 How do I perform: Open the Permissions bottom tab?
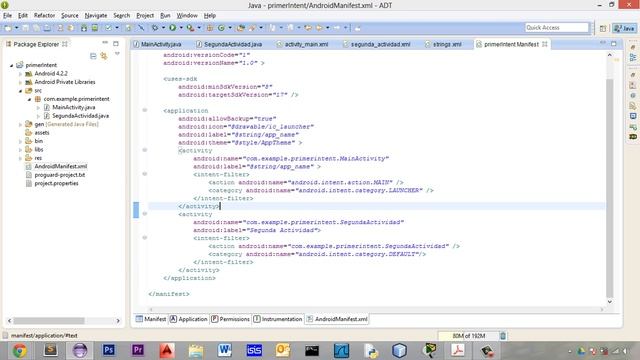coord(231,319)
